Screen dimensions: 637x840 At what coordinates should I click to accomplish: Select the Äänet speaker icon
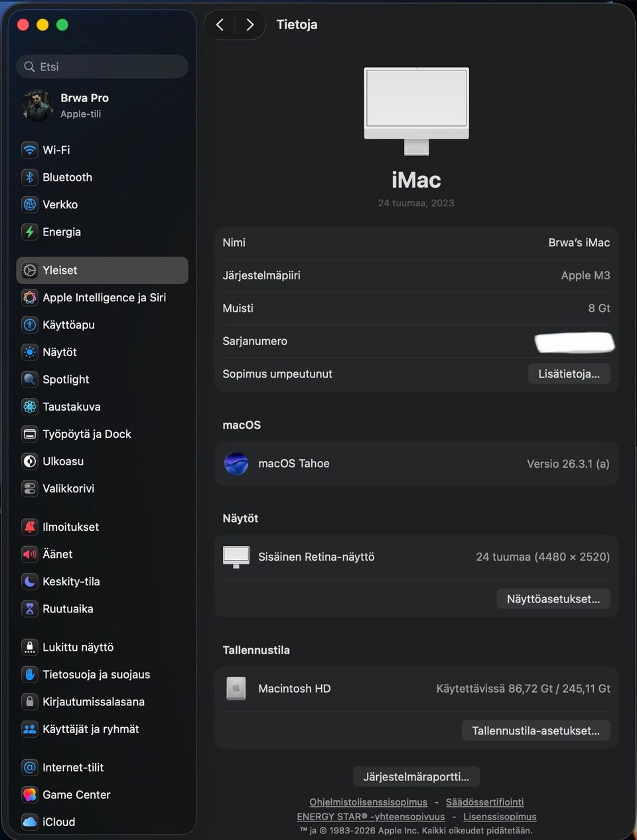click(x=30, y=554)
